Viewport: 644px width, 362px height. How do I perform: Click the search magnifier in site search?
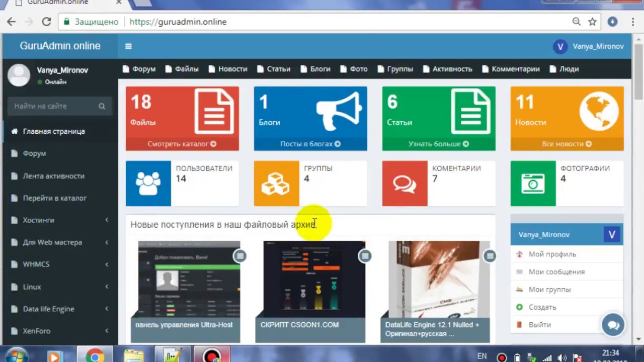[x=102, y=106]
